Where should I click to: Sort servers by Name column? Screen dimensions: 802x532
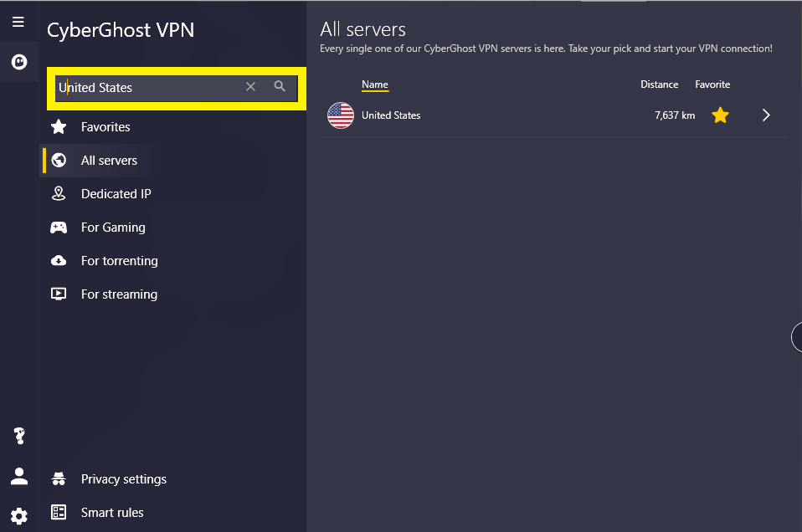375,84
